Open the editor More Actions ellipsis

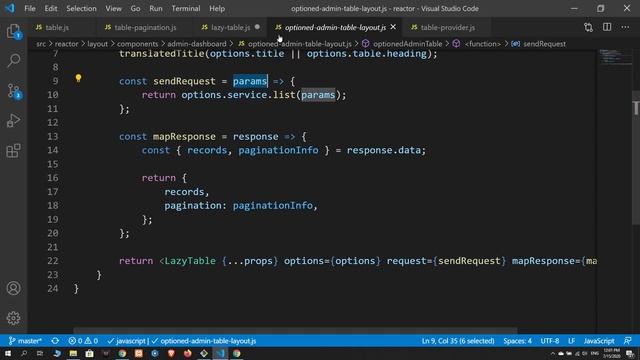(x=625, y=27)
